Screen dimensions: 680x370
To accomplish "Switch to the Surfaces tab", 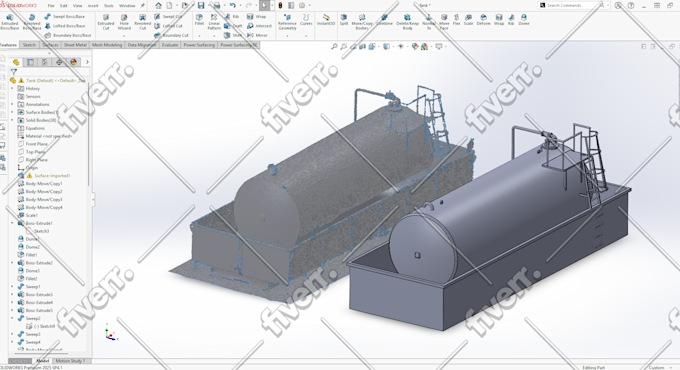I will pyautogui.click(x=50, y=45).
